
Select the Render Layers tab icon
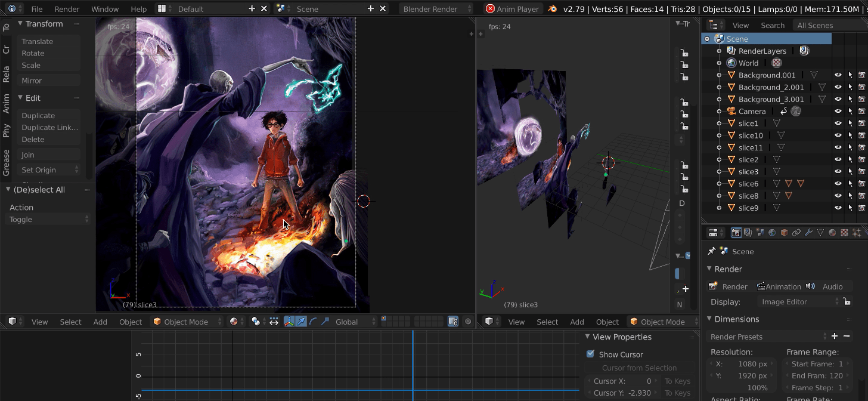coord(748,232)
